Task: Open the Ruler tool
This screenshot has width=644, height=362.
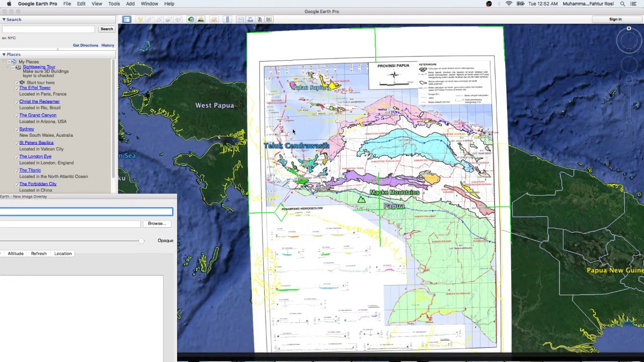Action: point(227,19)
